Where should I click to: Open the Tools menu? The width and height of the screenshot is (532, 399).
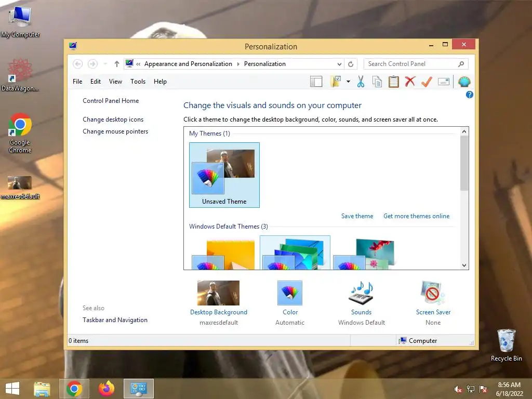pos(138,82)
